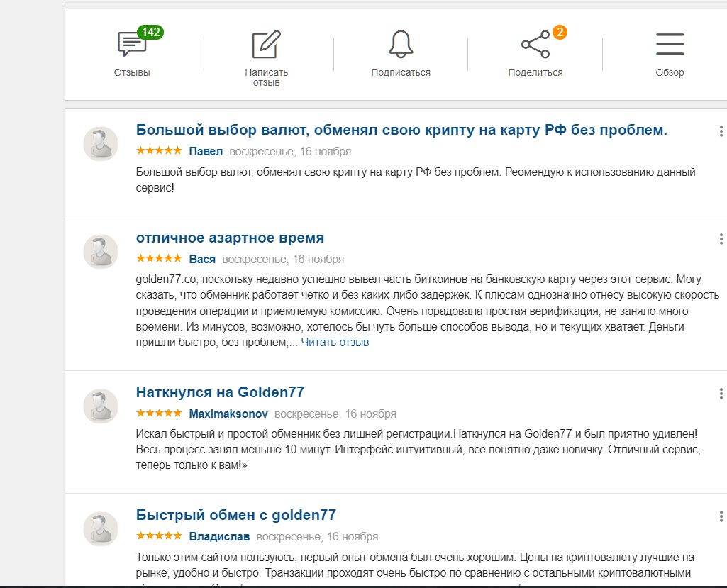
Task: Open the reviews speech bubble icon
Action: coord(132,45)
